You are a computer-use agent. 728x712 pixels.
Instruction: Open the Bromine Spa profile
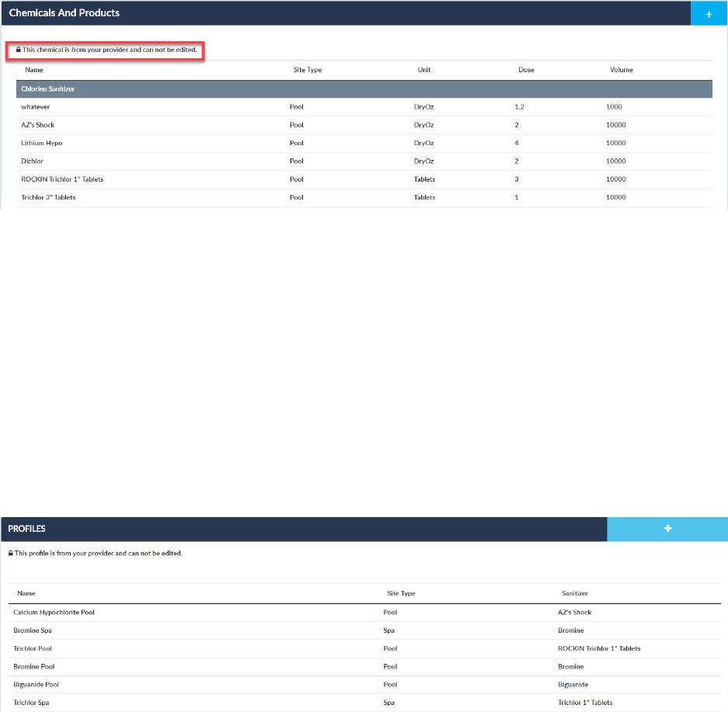tap(364, 630)
